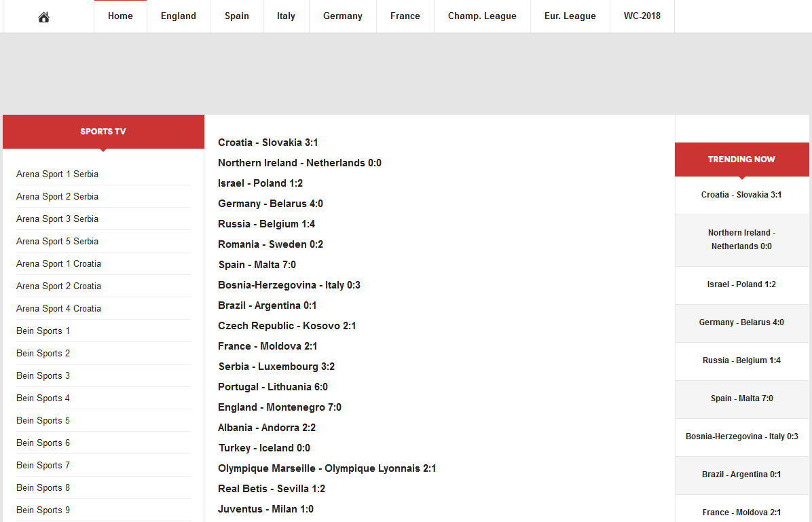Open Croatia - Slovakia 3:1 in main list

tap(267, 143)
